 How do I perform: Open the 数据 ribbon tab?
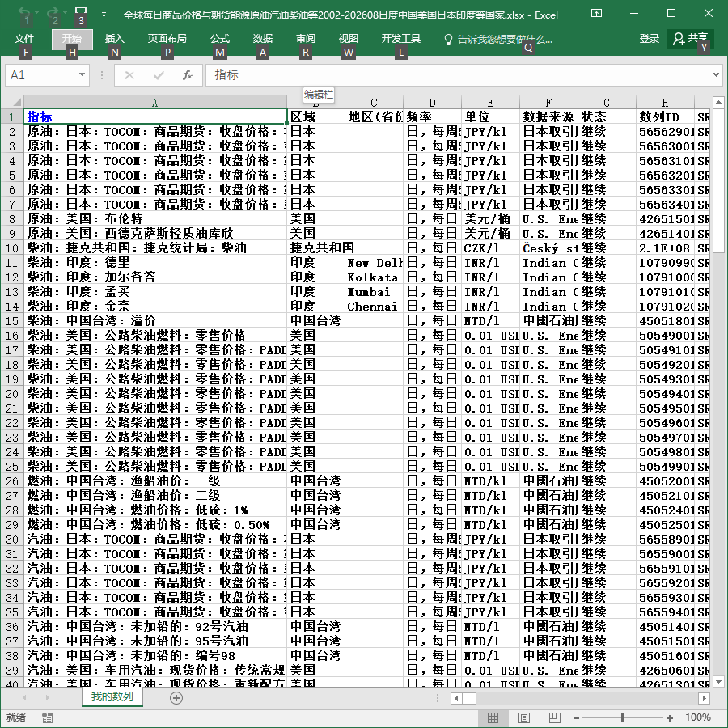262,39
